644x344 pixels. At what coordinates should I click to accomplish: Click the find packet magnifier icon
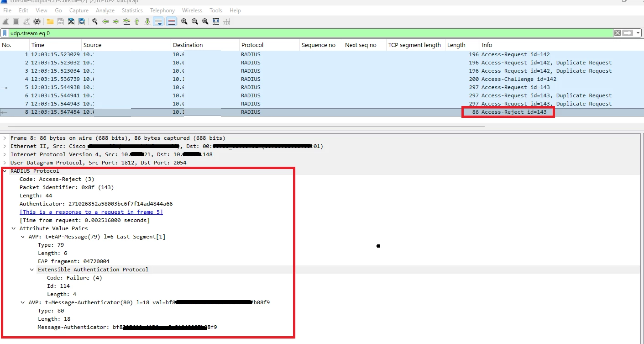(95, 21)
